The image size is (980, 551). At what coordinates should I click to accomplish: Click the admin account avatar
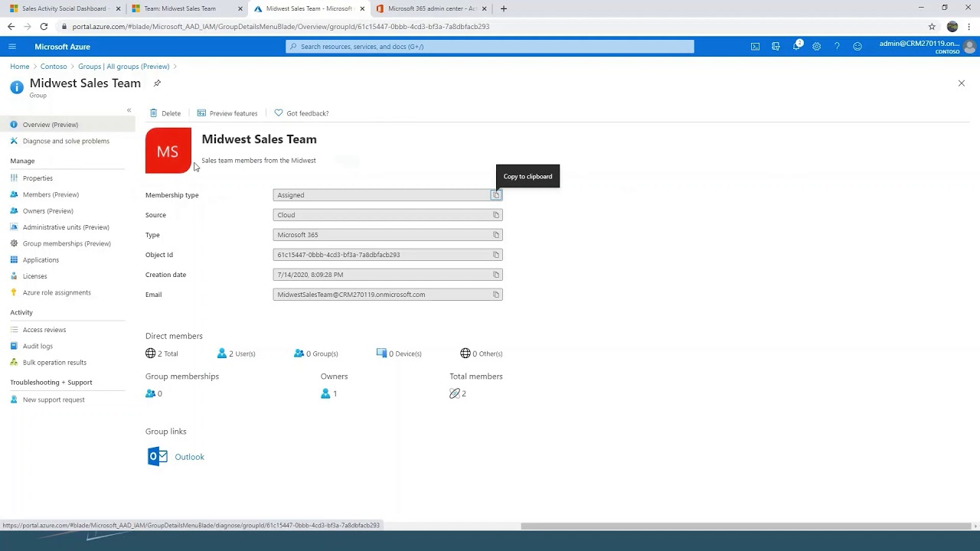969,47
